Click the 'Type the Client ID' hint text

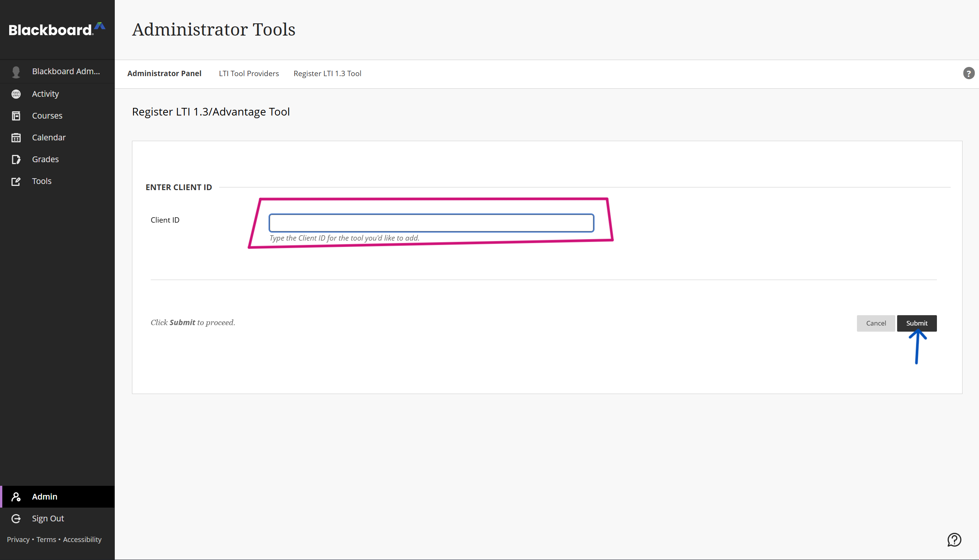344,238
